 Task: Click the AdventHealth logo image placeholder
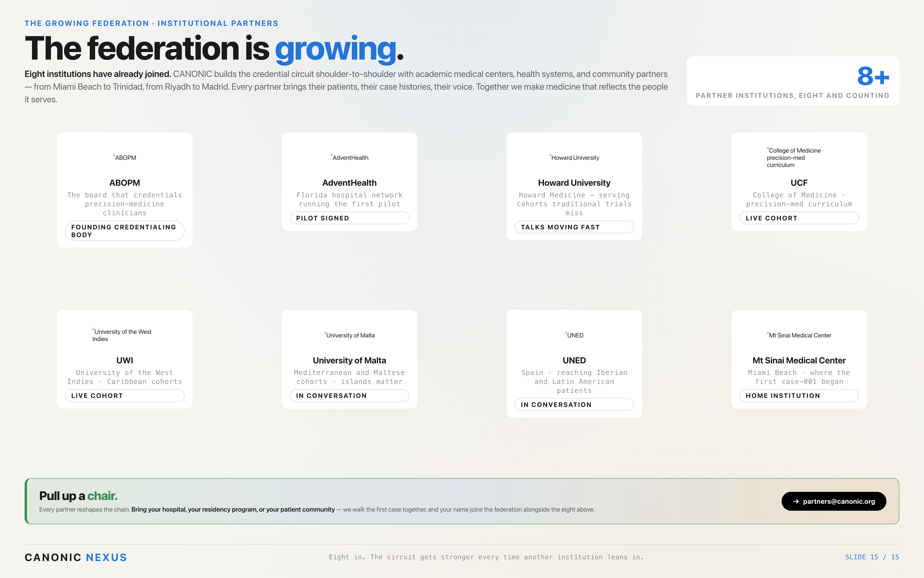(349, 157)
